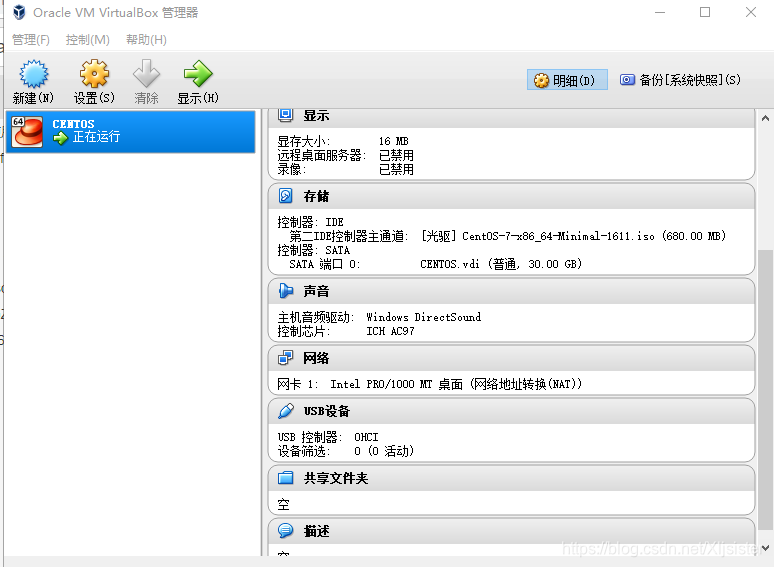Click 正在运行 status text
Screen dimensions: 774x567
96,137
